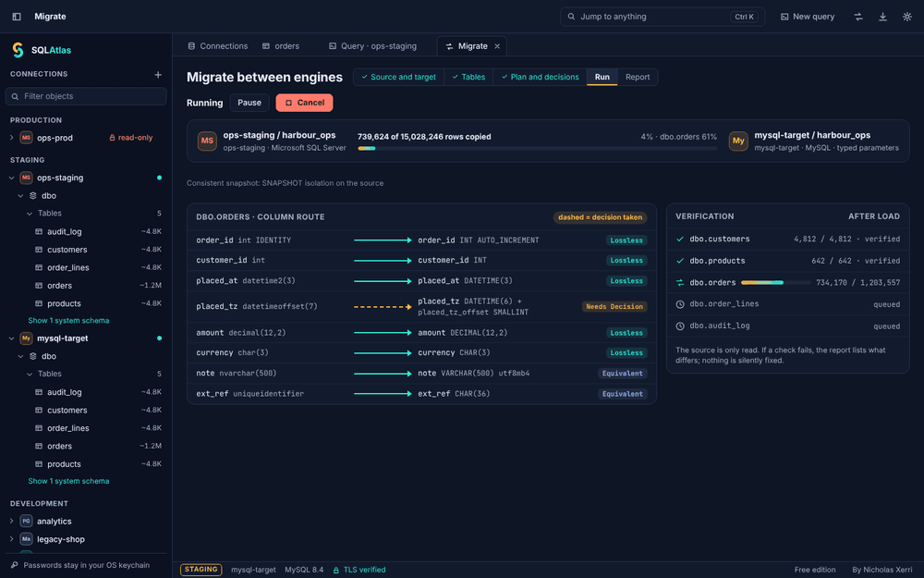924x578 pixels.
Task: Click orders table icon under ops-staging
Action: click(39, 286)
